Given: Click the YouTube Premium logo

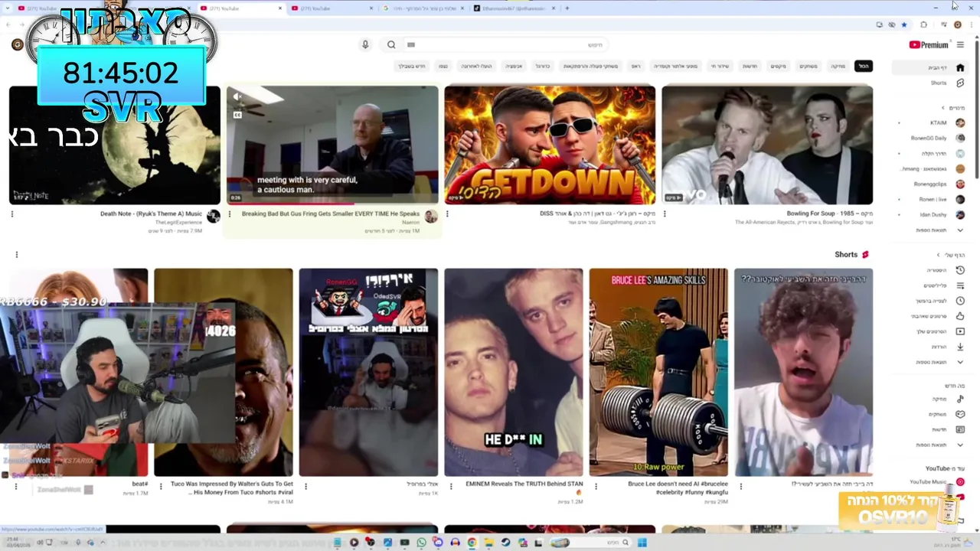Looking at the screenshot, I should 929,45.
